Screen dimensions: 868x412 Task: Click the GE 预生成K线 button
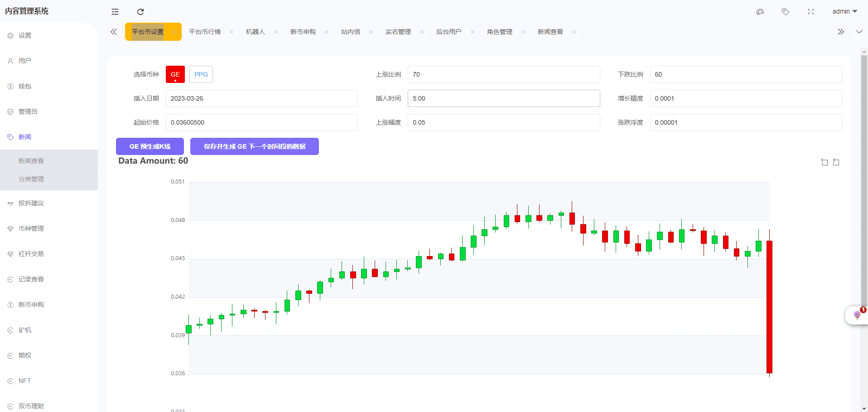(x=150, y=146)
